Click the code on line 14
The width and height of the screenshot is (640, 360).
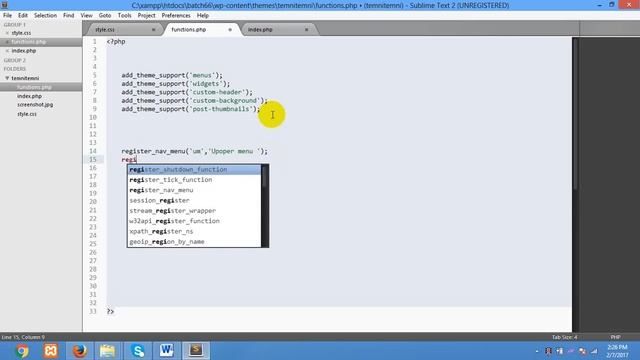pos(195,151)
